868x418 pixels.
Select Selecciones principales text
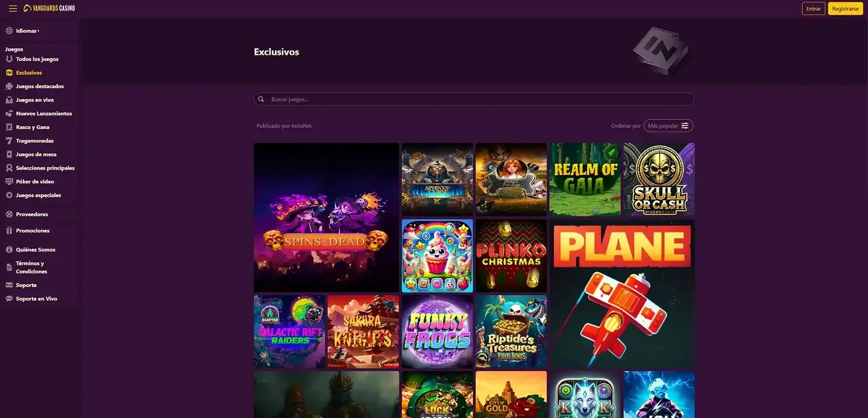[45, 168]
